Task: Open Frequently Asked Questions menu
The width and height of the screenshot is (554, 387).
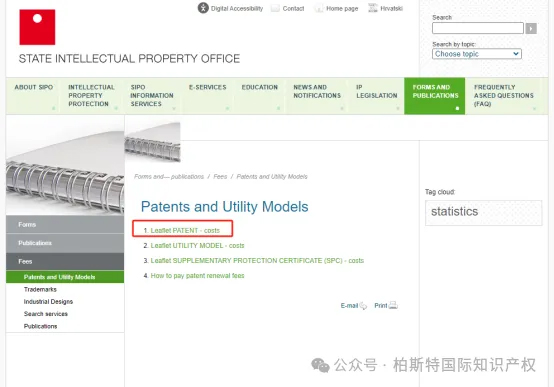Action: [504, 96]
